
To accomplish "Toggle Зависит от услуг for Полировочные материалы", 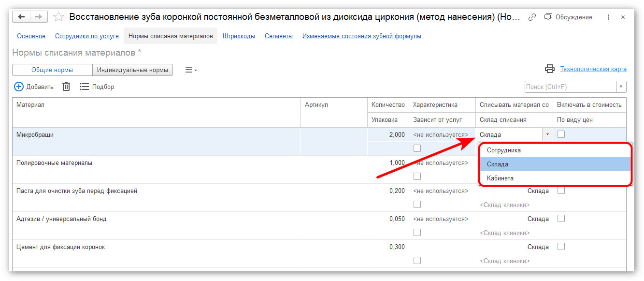I will click(417, 176).
